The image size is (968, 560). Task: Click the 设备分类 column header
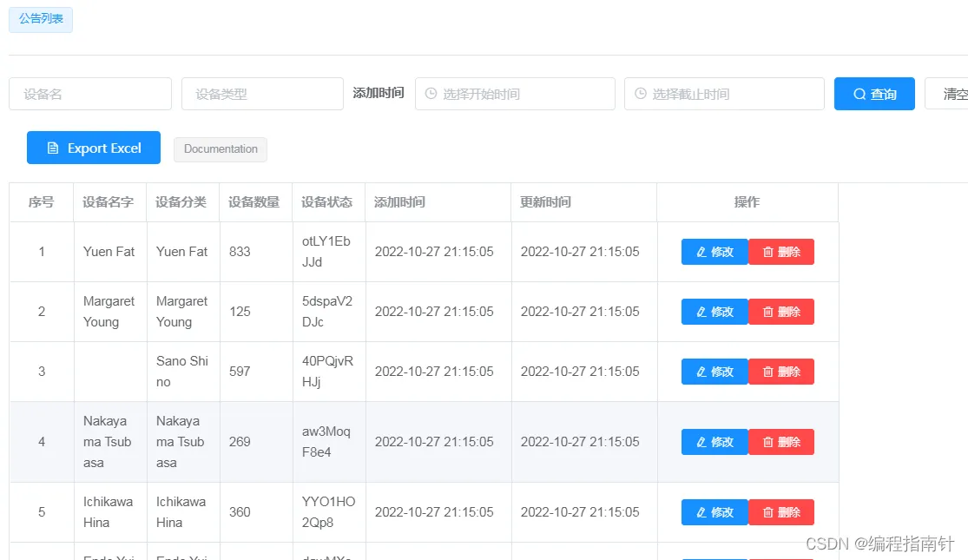181,202
